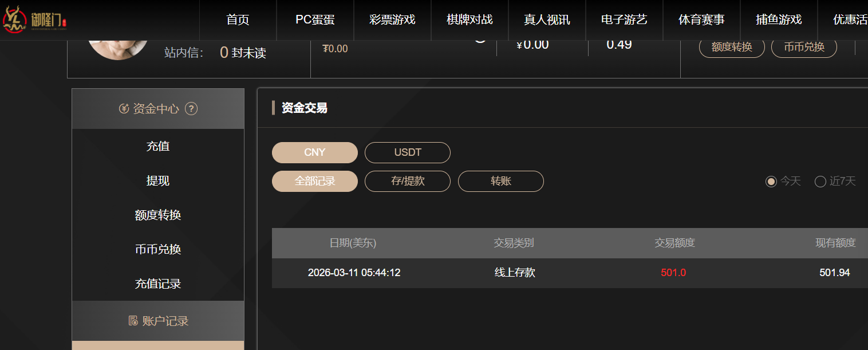Viewport: 868px width, 350px height.
Task: Open 充值 in the sidebar
Action: tap(158, 146)
